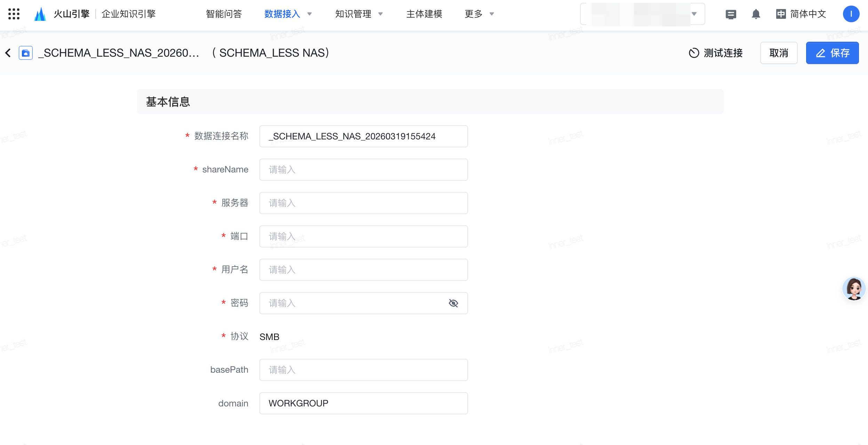Open the assistant avatar helper
Image resolution: width=868 pixels, height=445 pixels.
click(x=854, y=289)
